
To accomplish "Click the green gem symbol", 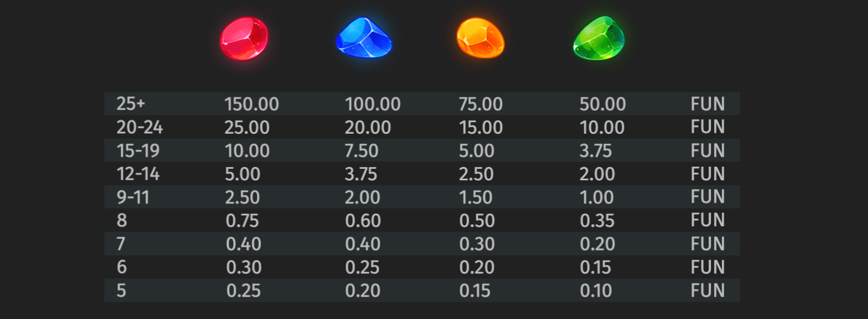I will (599, 38).
